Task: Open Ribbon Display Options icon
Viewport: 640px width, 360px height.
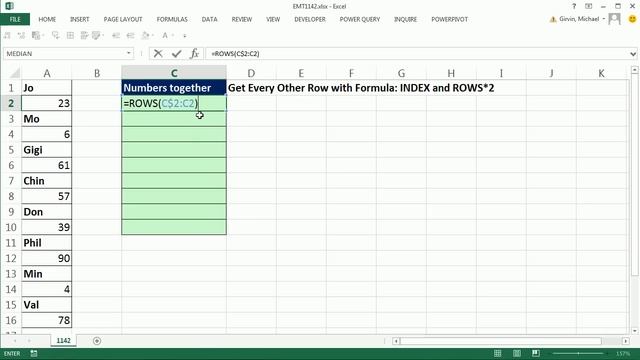Action: 589,6
